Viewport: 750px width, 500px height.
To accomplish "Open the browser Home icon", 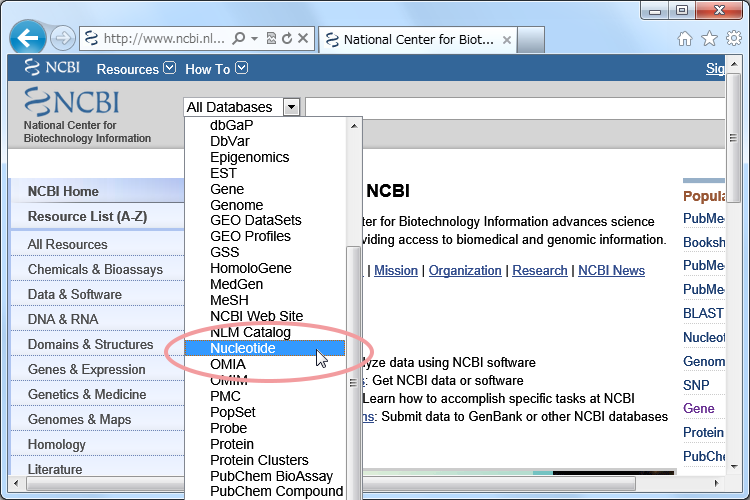I will coord(684,38).
